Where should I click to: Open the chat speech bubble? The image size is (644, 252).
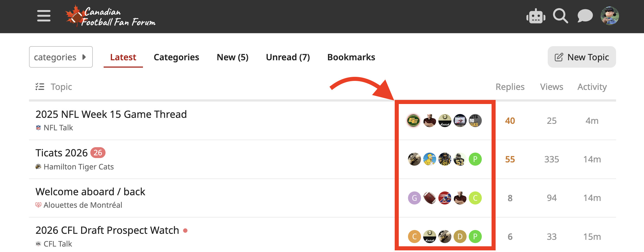tap(585, 16)
